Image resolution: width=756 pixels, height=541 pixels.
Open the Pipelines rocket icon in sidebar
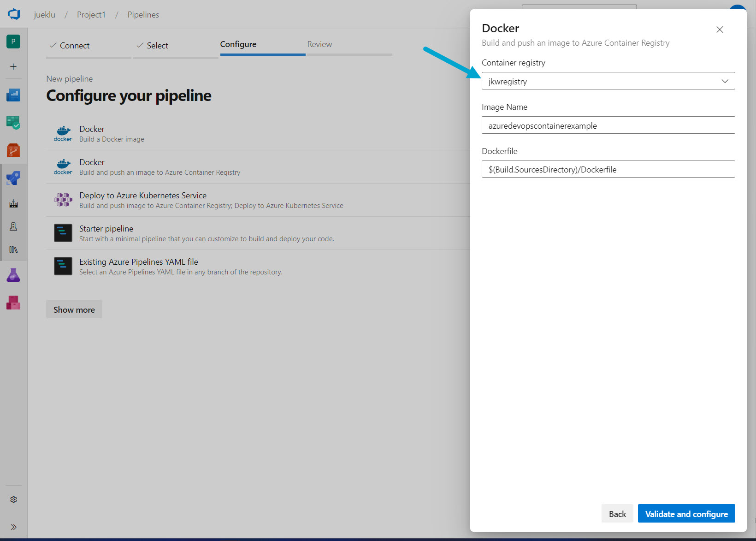(13, 178)
